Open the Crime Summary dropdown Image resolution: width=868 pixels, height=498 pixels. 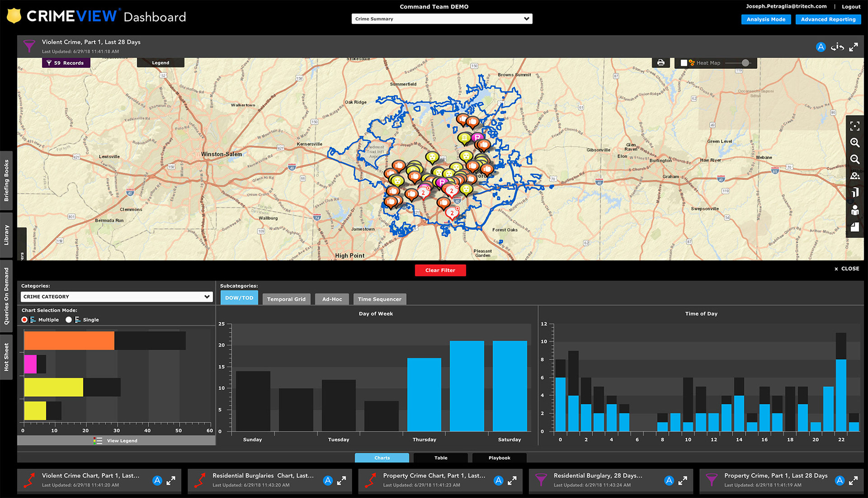click(442, 19)
